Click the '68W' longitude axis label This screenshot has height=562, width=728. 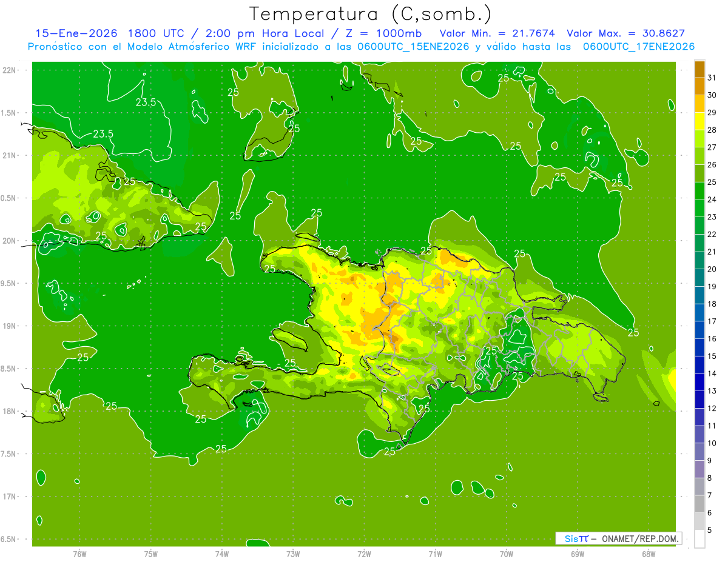pos(649,554)
